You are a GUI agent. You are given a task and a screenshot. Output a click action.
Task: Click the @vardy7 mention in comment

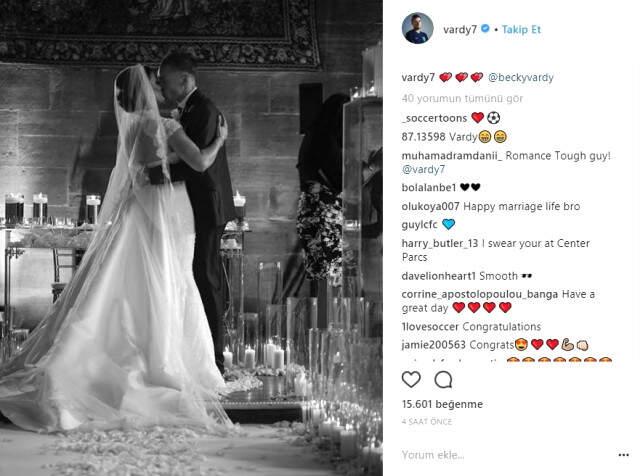point(423,169)
